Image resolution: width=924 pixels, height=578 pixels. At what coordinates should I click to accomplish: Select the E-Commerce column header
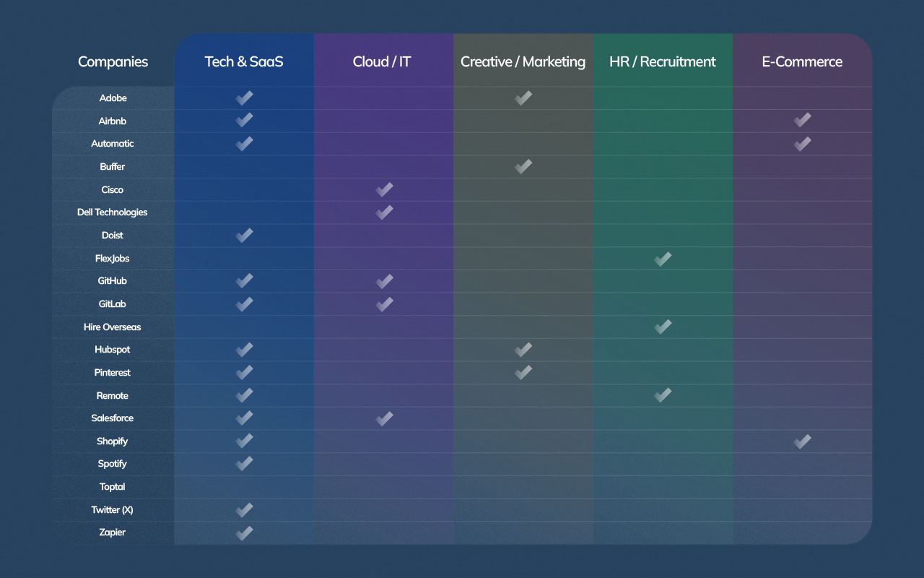pos(802,61)
